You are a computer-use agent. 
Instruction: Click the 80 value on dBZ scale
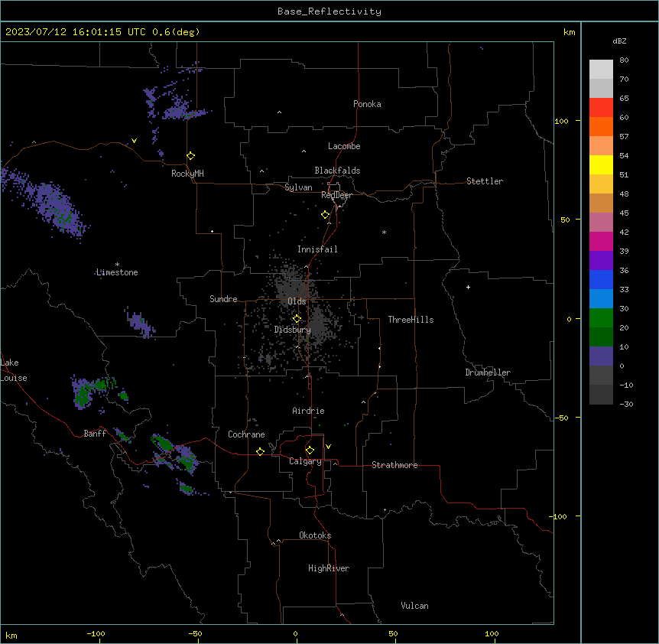click(x=624, y=60)
